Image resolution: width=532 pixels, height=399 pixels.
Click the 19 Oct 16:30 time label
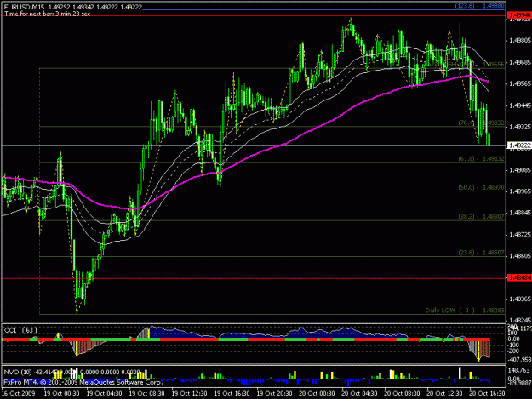pos(232,394)
